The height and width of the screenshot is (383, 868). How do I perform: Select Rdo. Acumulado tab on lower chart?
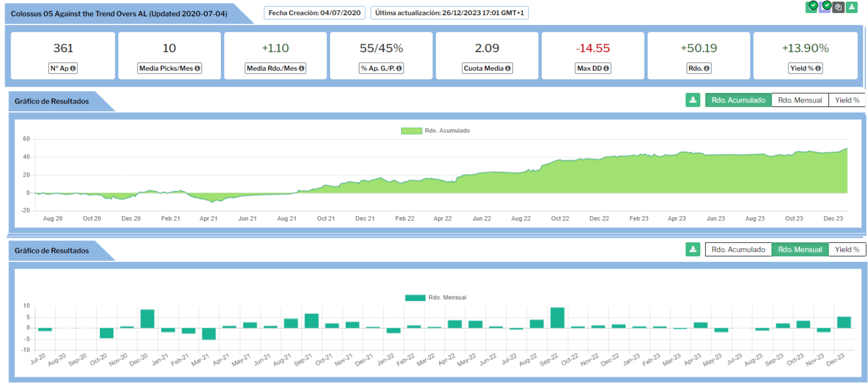point(738,249)
